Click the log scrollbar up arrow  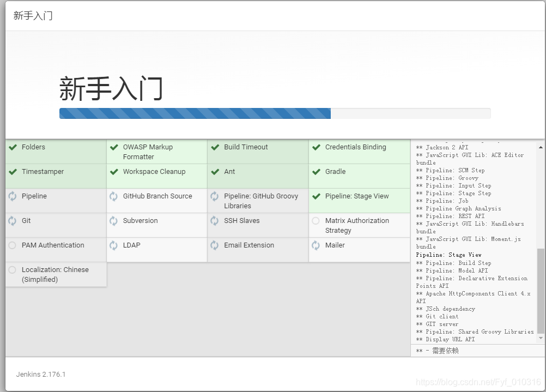click(x=541, y=147)
